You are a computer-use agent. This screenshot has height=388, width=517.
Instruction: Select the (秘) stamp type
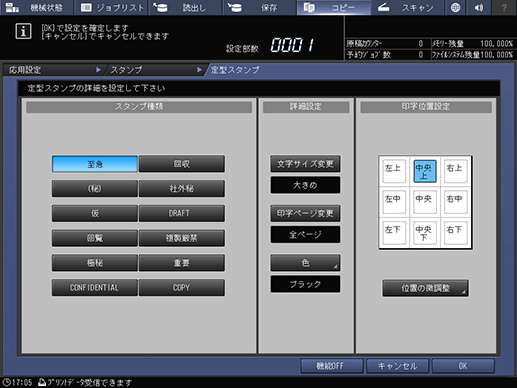pyautogui.click(x=95, y=189)
